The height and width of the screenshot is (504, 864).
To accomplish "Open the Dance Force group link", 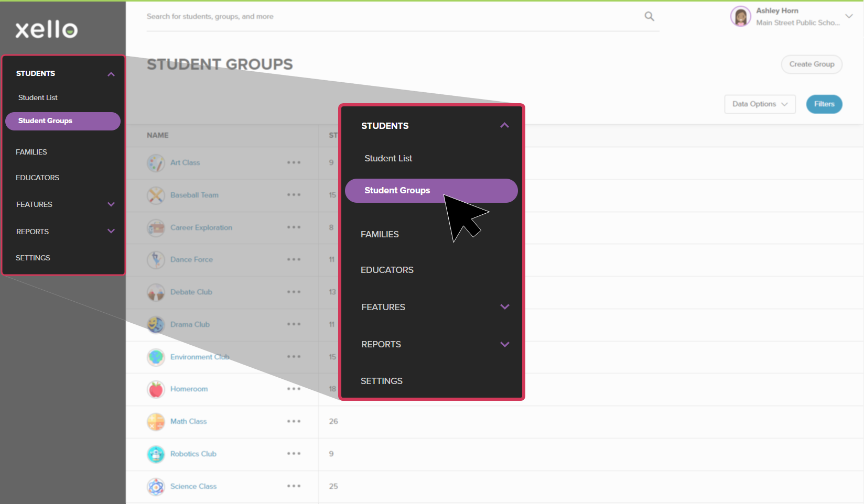I will 191,259.
